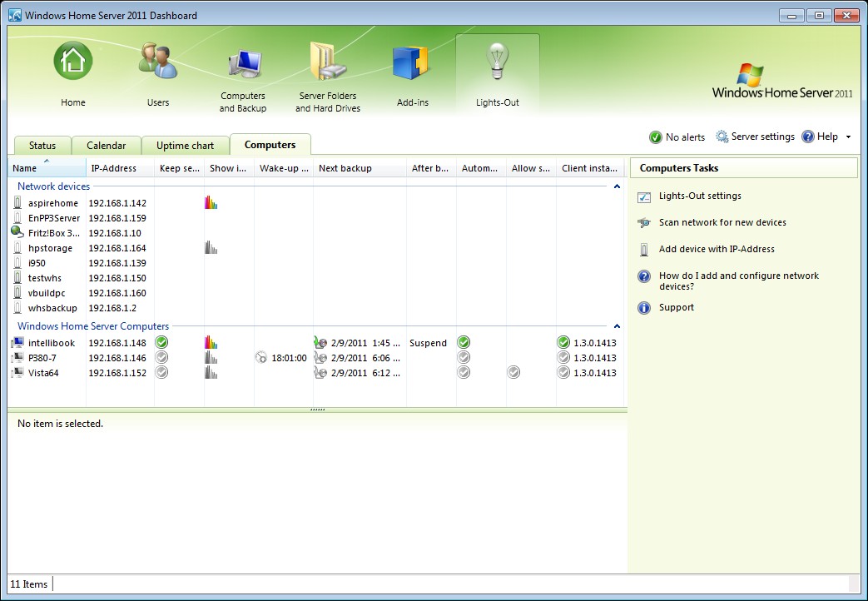Toggle Keep server running for P380-7
Image resolution: width=868 pixels, height=601 pixels.
click(161, 357)
